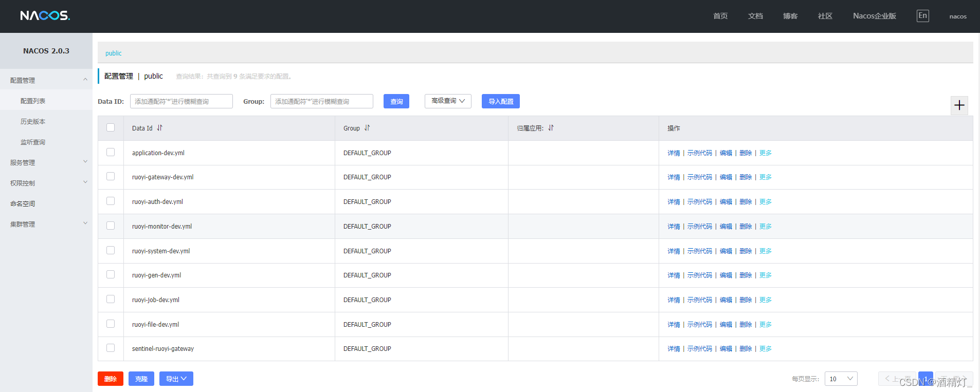Click the NACOS logo

(45, 15)
